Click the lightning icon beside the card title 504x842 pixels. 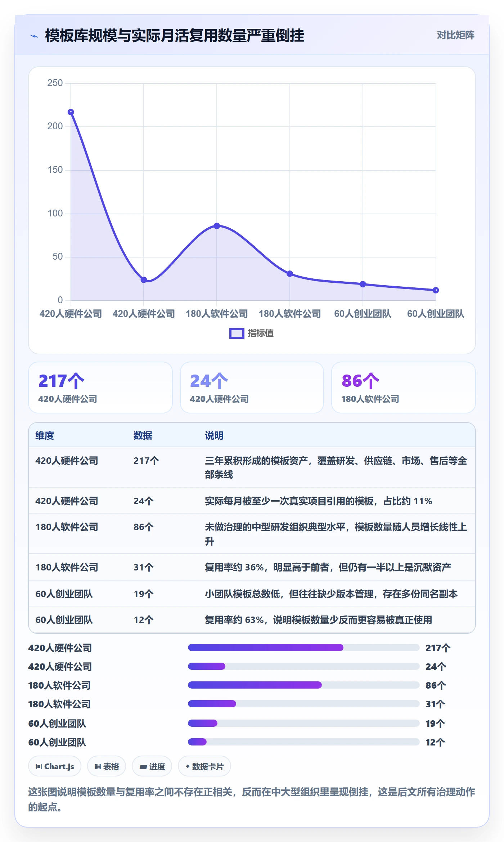[x=34, y=36]
